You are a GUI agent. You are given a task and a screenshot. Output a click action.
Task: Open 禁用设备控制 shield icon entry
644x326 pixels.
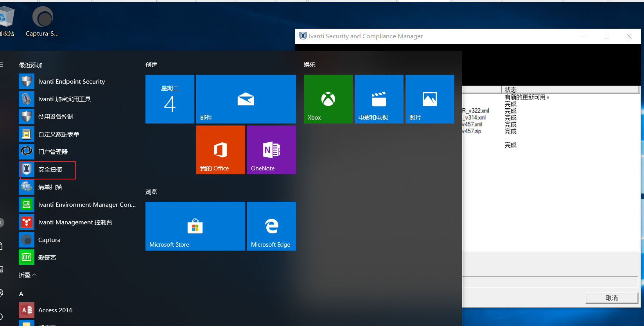click(56, 117)
